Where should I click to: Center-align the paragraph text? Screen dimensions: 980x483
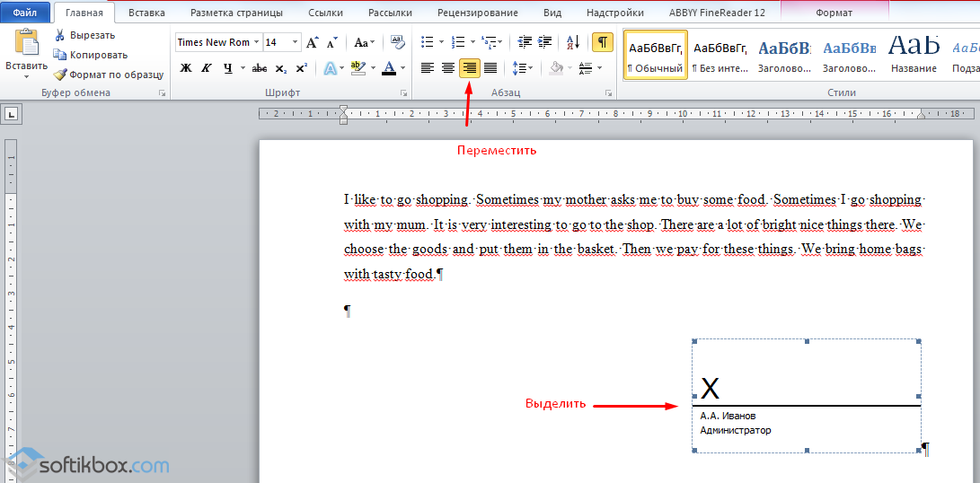click(448, 68)
